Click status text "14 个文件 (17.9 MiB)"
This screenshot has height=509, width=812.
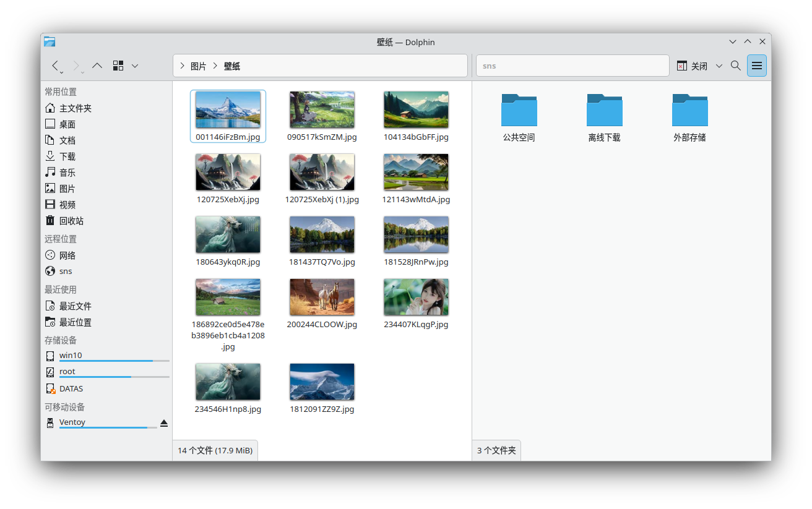point(215,451)
